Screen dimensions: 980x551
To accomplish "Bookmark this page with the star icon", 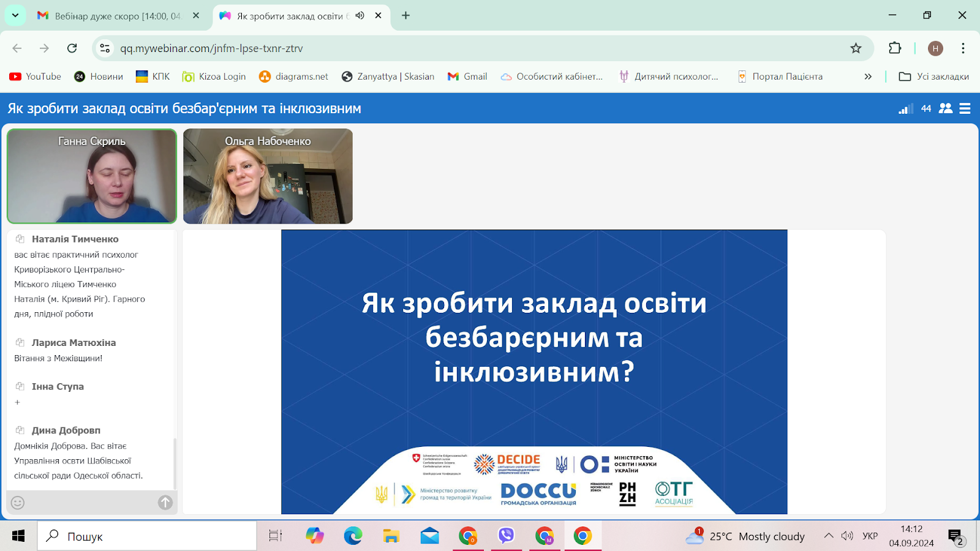I will [856, 48].
